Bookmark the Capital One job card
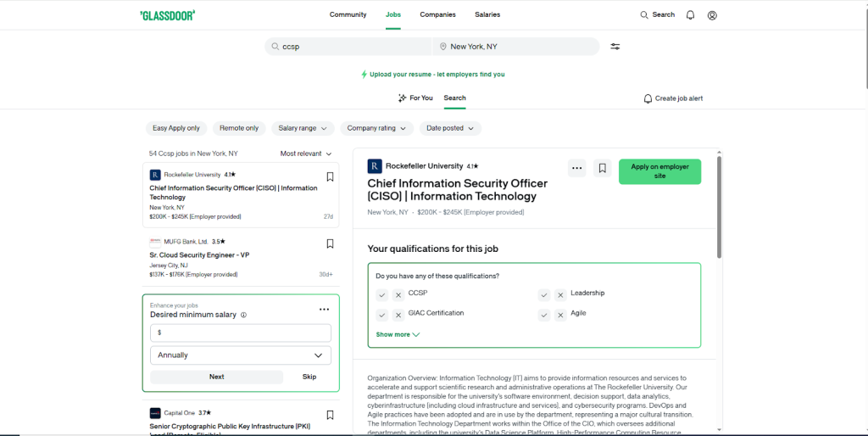This screenshot has height=436, width=868. point(330,415)
